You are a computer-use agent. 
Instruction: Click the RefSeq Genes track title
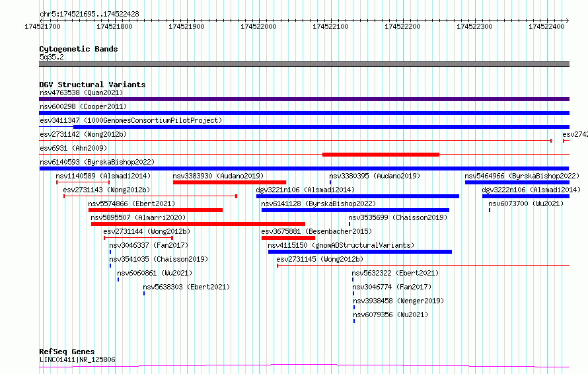pos(67,352)
